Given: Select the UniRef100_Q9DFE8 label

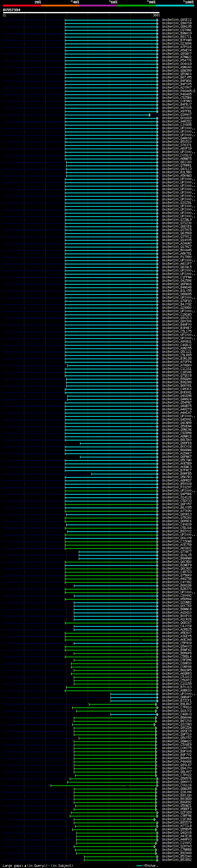Looking at the screenshot, I should click(x=177, y=443).
